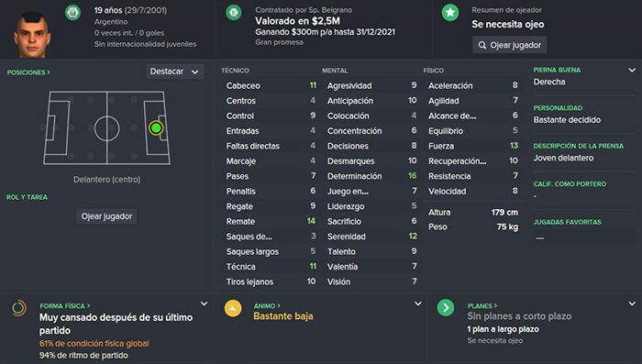Expand the Forma física panel chevron
Image resolution: width=642 pixels, height=364 pixels.
click(x=204, y=303)
